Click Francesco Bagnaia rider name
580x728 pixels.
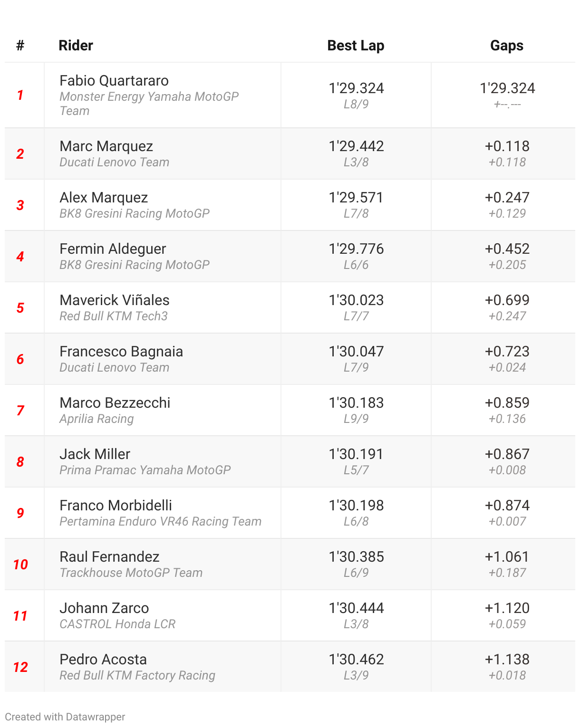[121, 352]
